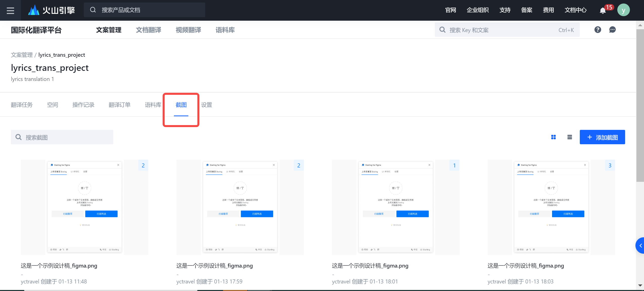Click the 文档中心 top link
644x291 pixels.
pyautogui.click(x=575, y=10)
